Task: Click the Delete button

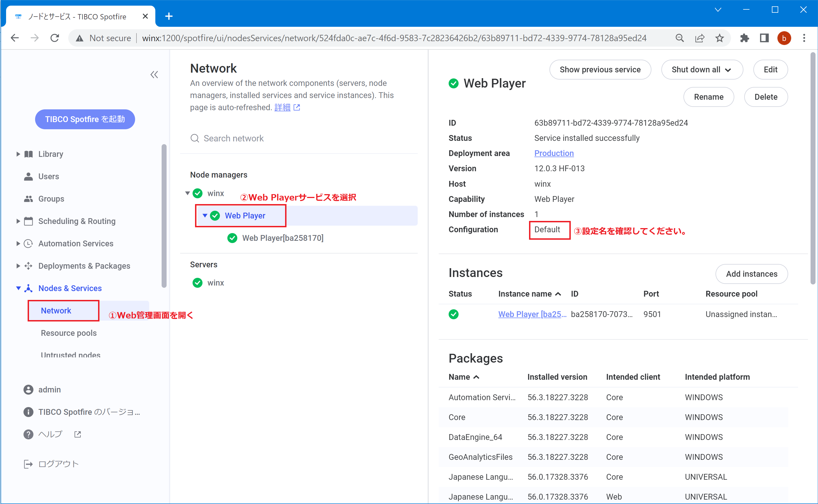Action: click(x=766, y=97)
